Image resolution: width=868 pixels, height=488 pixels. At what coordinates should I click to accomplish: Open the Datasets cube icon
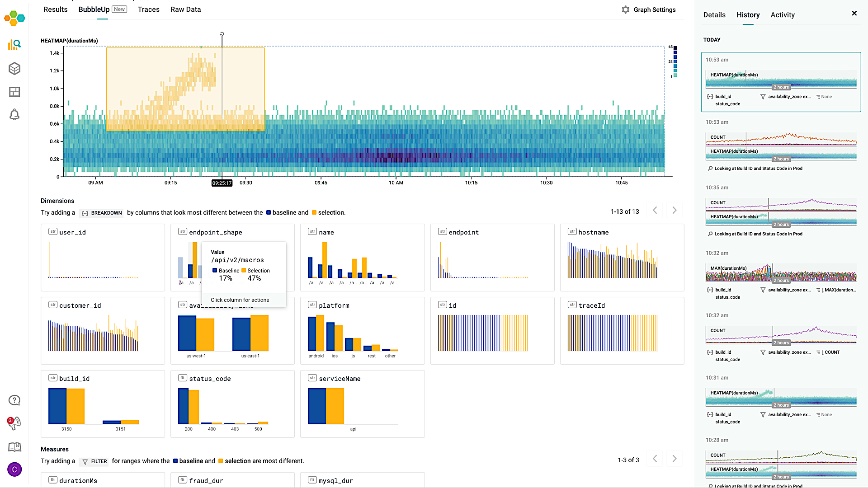(14, 69)
